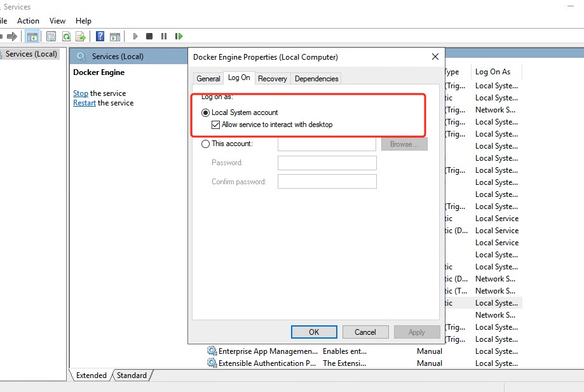Viewport: 584px width, 392px height.
Task: Click the gear icon beside Extensible Authentication
Action: point(212,363)
